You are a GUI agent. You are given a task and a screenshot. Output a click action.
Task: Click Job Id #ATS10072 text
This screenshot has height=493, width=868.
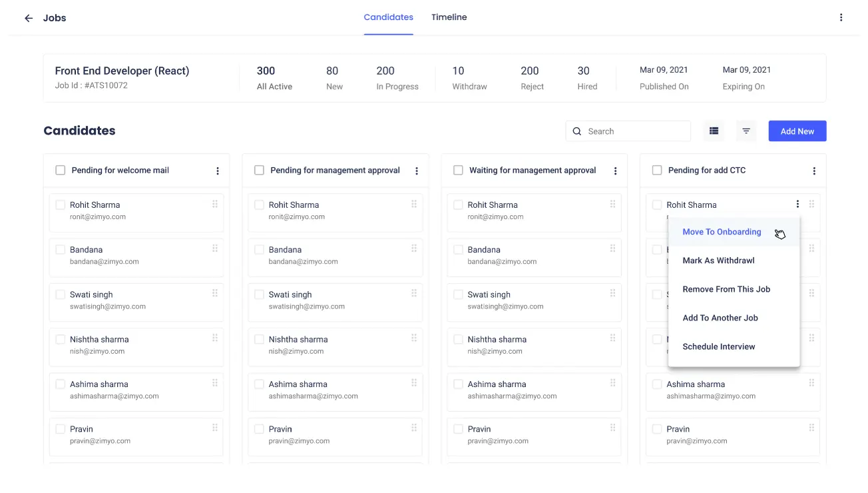pos(91,86)
